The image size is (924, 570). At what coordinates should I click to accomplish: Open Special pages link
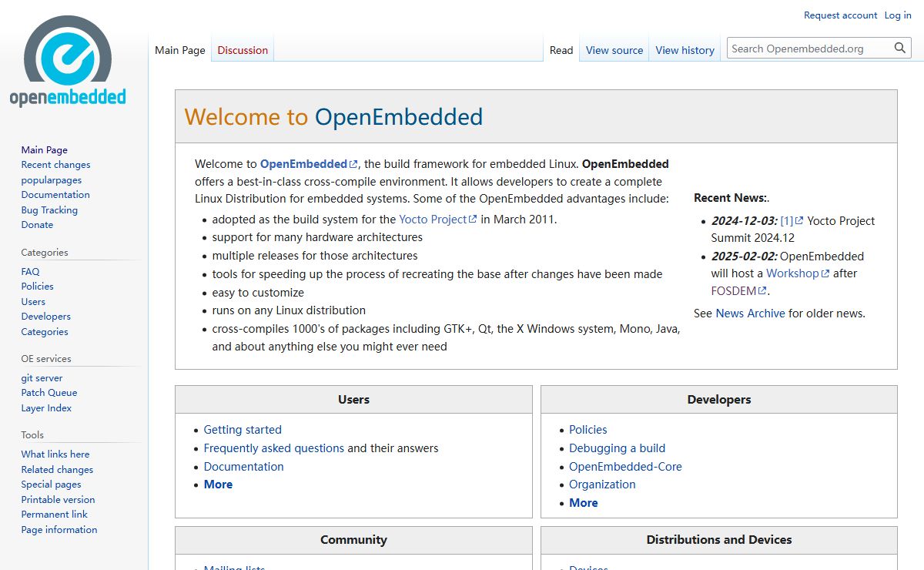51,484
